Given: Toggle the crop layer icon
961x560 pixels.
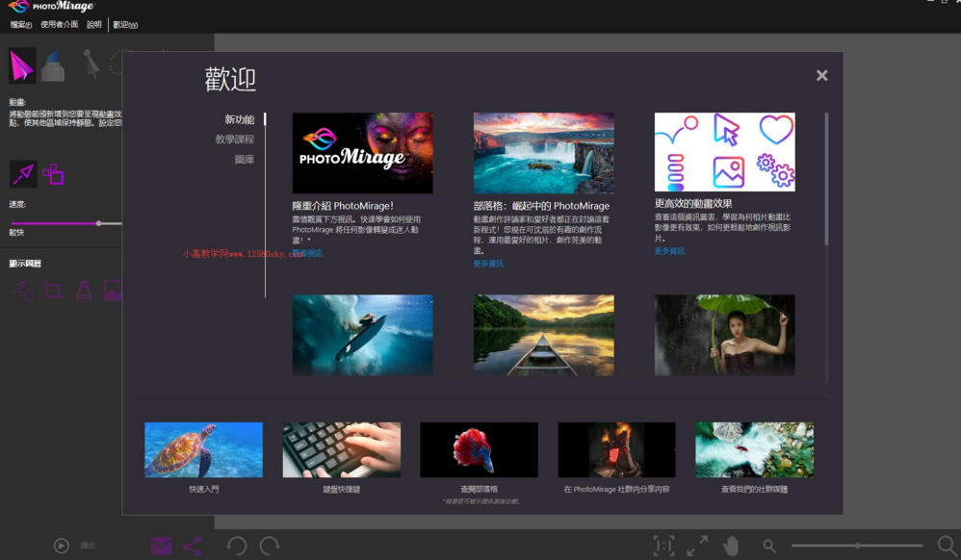Looking at the screenshot, I should tap(53, 290).
